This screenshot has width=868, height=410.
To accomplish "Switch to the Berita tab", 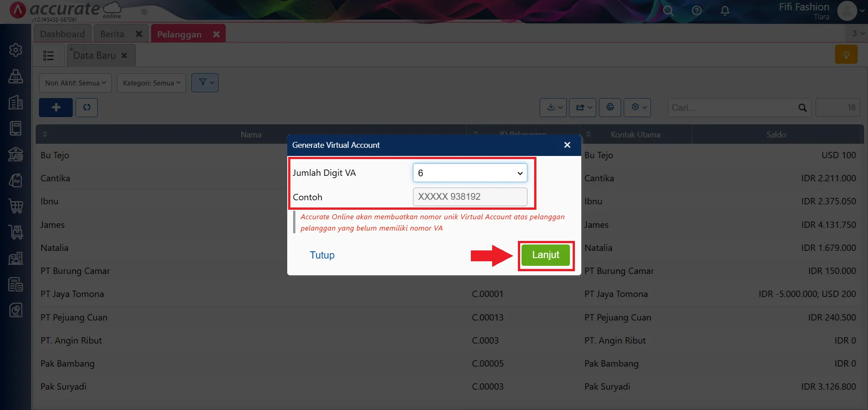I will coord(112,34).
